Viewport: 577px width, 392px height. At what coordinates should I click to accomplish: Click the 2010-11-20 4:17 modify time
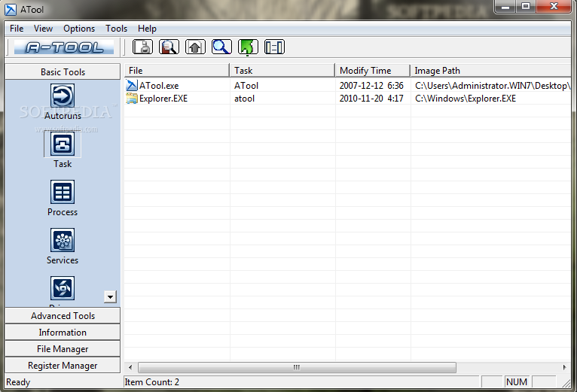[371, 99]
